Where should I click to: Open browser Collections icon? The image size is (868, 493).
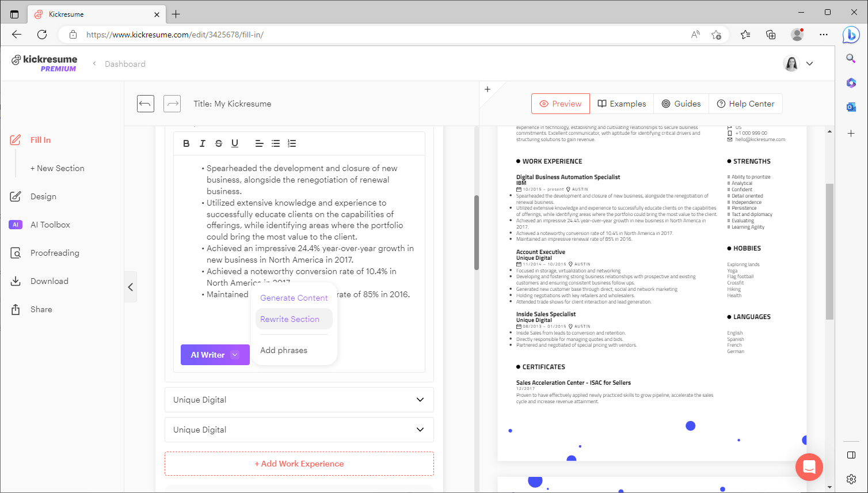coord(771,35)
